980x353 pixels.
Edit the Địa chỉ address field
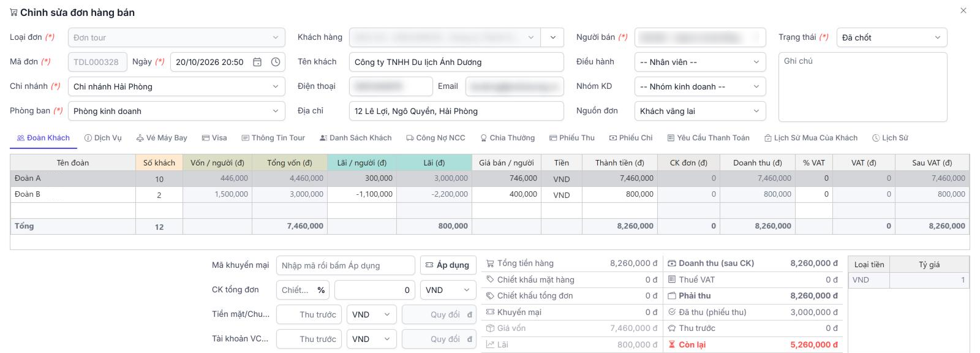[456, 111]
